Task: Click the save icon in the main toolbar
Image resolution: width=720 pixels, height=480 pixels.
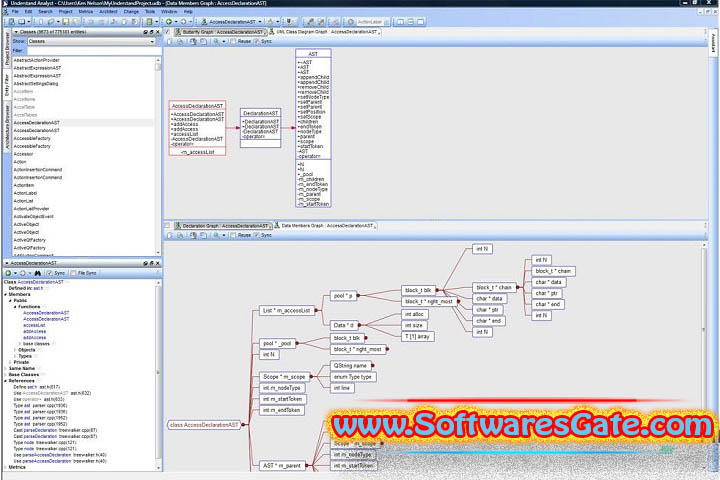Action: pos(66,22)
